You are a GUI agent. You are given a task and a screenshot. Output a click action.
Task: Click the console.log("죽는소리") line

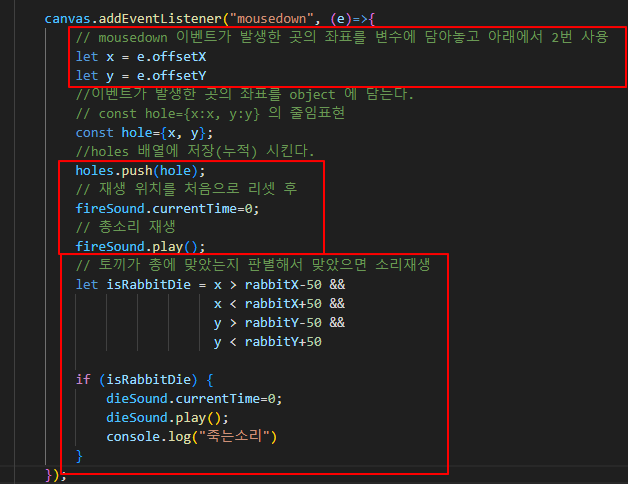coord(191,436)
